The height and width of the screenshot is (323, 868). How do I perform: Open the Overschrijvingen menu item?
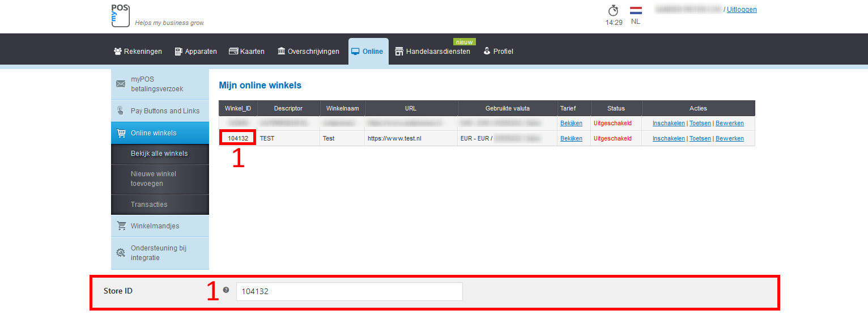(x=308, y=52)
